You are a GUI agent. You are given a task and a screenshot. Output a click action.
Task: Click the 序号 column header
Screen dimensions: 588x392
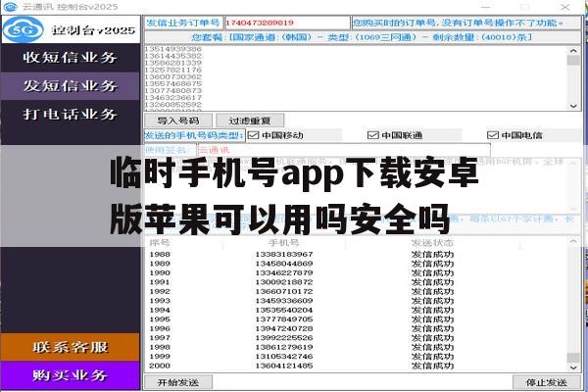[160, 243]
